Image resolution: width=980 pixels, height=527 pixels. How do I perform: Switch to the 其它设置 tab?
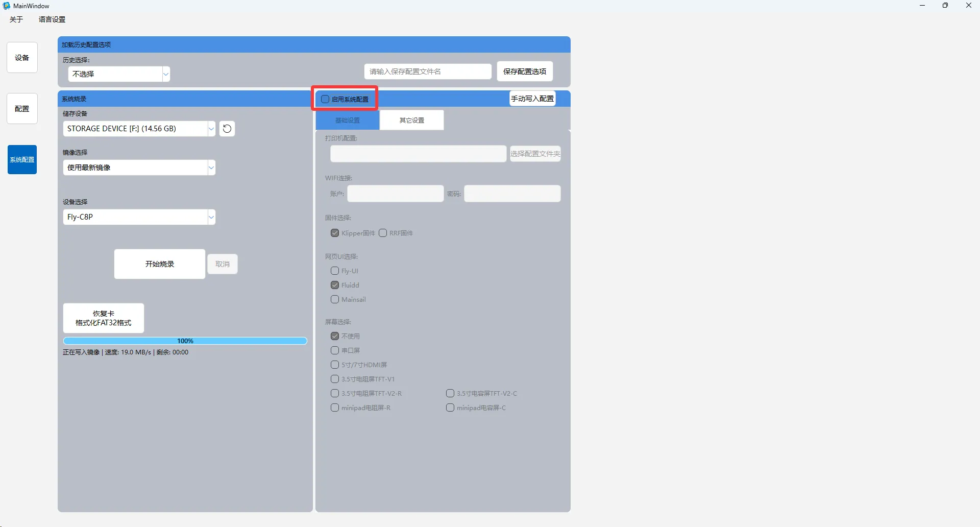(x=411, y=121)
